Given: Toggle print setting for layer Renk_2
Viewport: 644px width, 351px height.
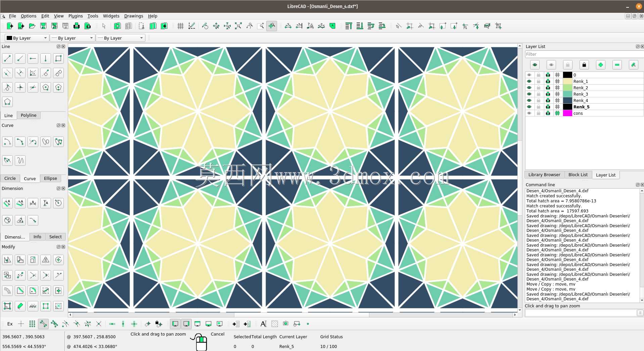Looking at the screenshot, I should coord(548,88).
